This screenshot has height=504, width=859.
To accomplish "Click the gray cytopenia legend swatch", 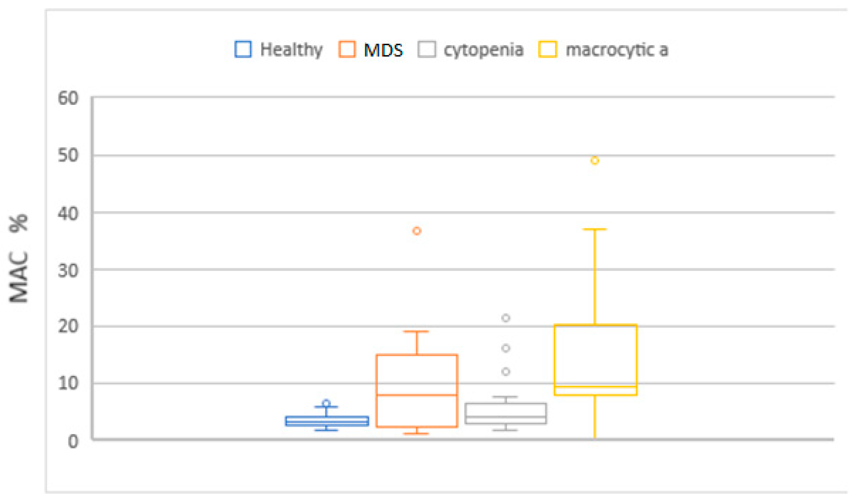I will (x=426, y=49).
